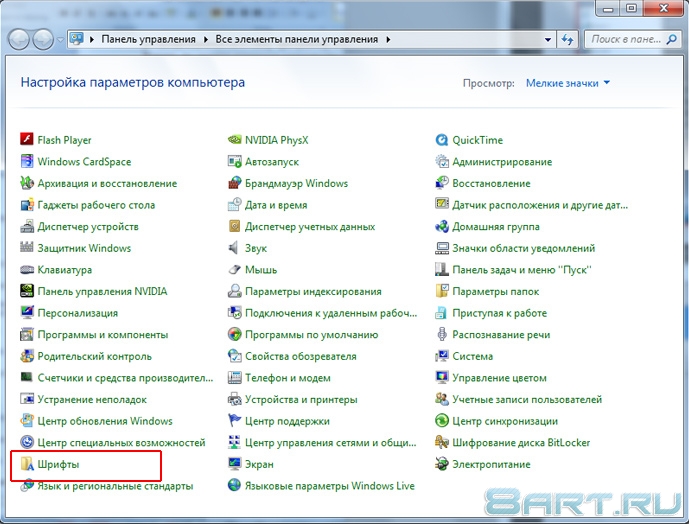
Task: Click the Администрирование gear icon
Action: pos(442,161)
